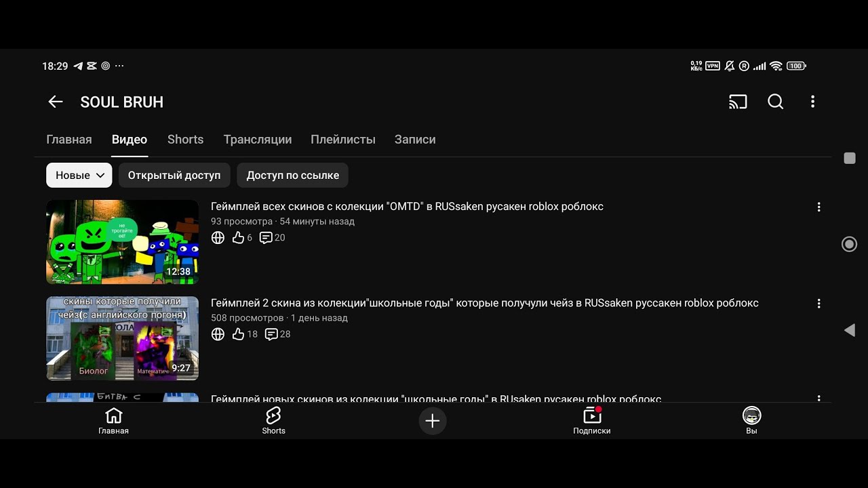This screenshot has width=868, height=488.
Task: Open options for the 2 скина video
Action: 818,304
